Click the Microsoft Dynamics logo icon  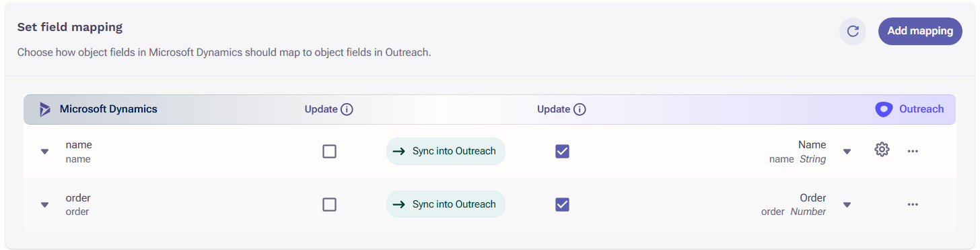click(x=45, y=109)
